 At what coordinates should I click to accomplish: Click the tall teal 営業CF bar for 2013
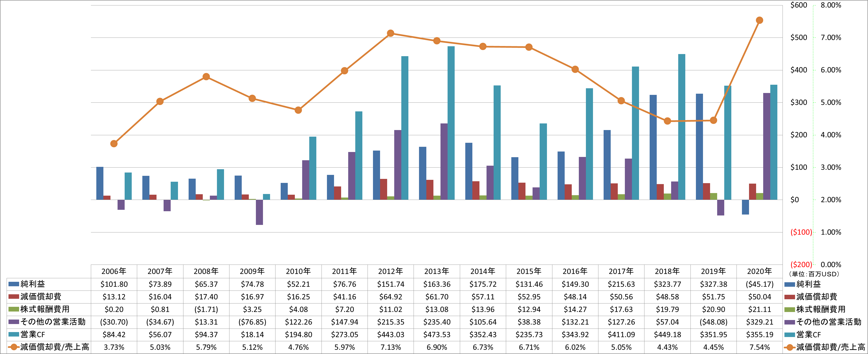pos(451,123)
